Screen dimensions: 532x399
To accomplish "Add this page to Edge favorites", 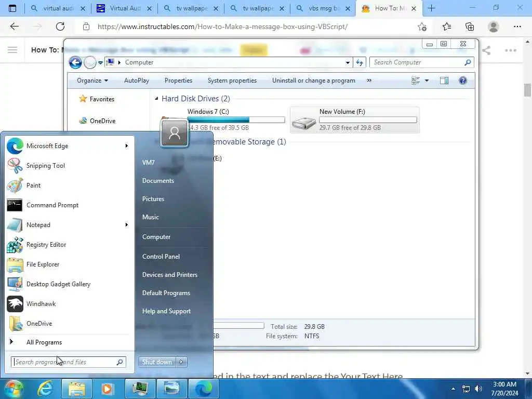I will (x=422, y=26).
